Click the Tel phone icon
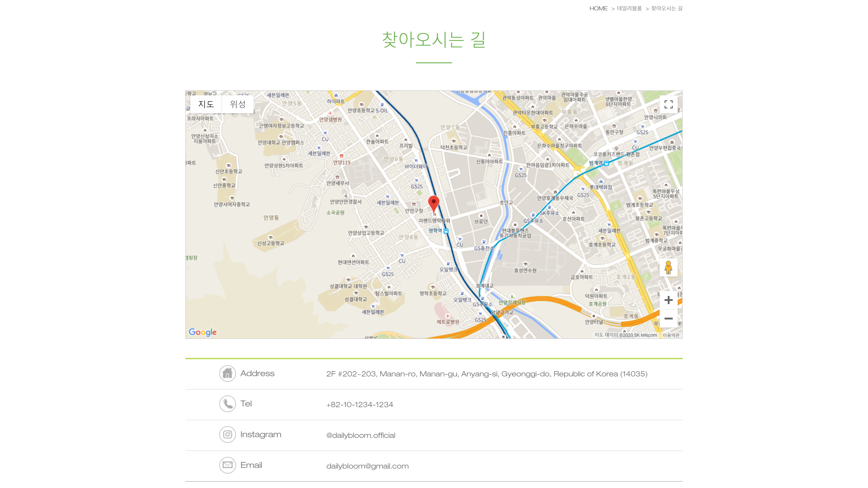The image size is (868, 488). click(x=227, y=404)
